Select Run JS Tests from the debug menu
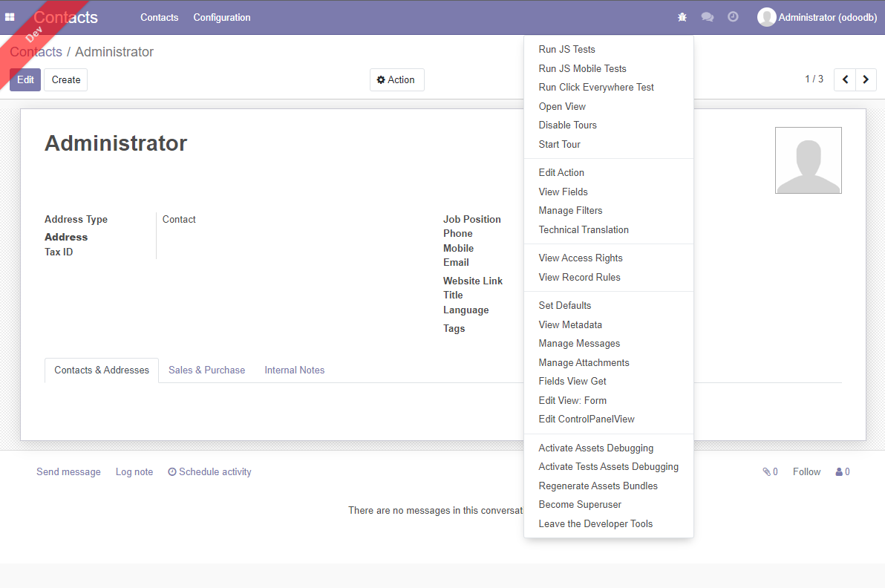885x588 pixels. [x=566, y=49]
